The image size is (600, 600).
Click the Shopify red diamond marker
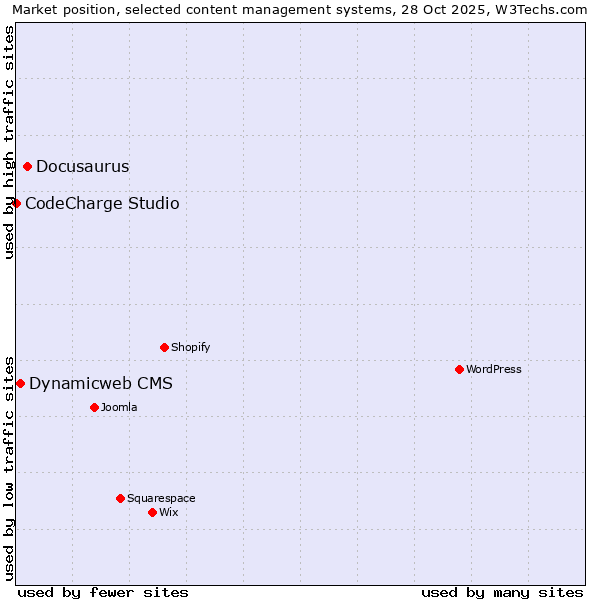[164, 347]
